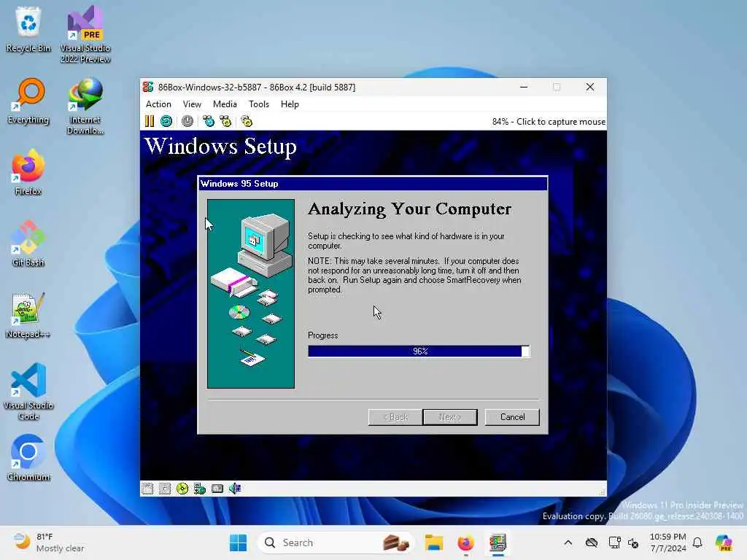Switch to Firefox in the taskbar

(465, 542)
